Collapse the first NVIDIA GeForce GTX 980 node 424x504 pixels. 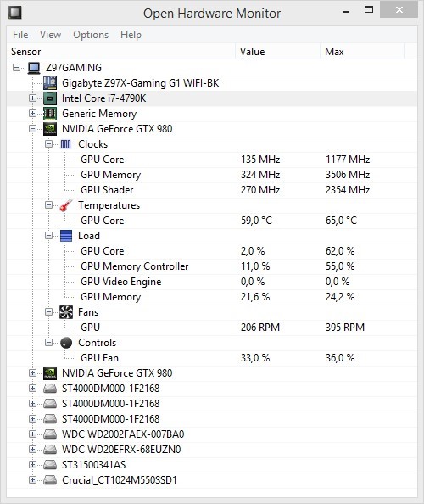tap(32, 129)
